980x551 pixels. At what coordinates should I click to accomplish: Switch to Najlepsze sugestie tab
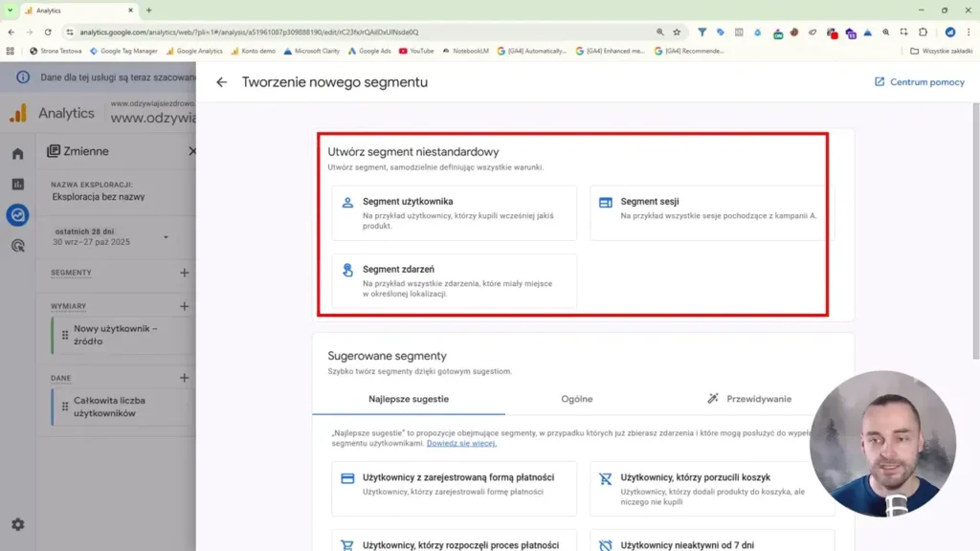coord(409,399)
